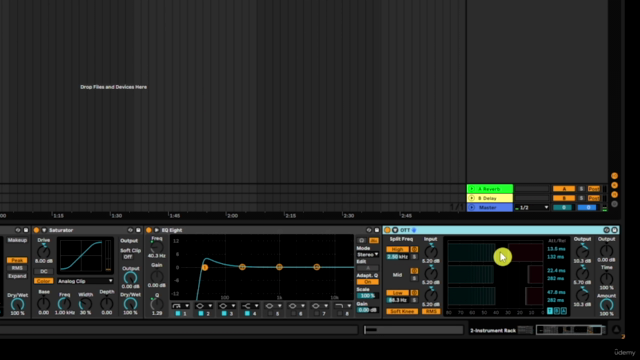Toggle the OTT device activator
The height and width of the screenshot is (360, 640).
(x=387, y=230)
